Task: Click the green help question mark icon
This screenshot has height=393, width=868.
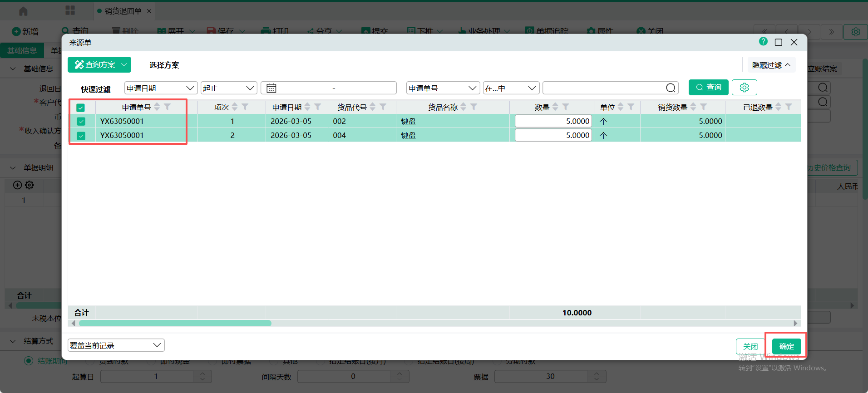Action: click(763, 42)
